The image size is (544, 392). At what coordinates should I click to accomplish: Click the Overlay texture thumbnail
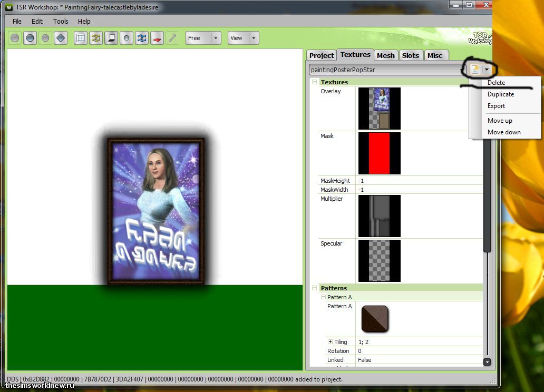coord(379,109)
